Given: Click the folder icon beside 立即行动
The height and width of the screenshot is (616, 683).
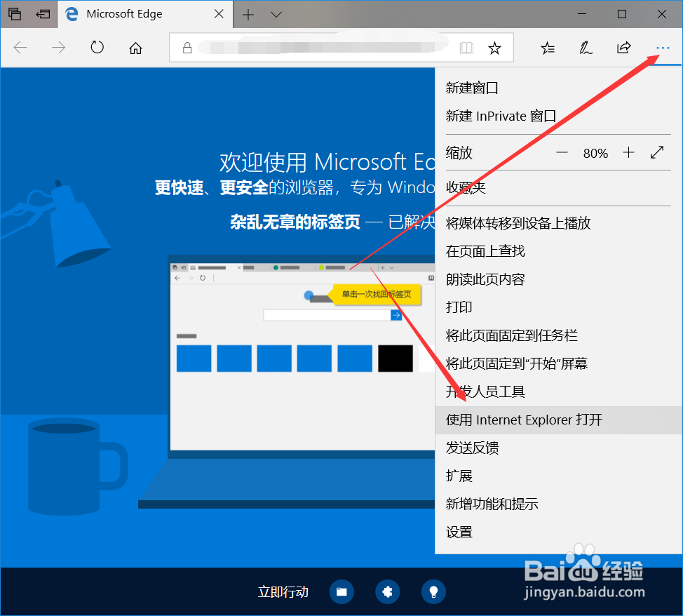Looking at the screenshot, I should point(341,591).
